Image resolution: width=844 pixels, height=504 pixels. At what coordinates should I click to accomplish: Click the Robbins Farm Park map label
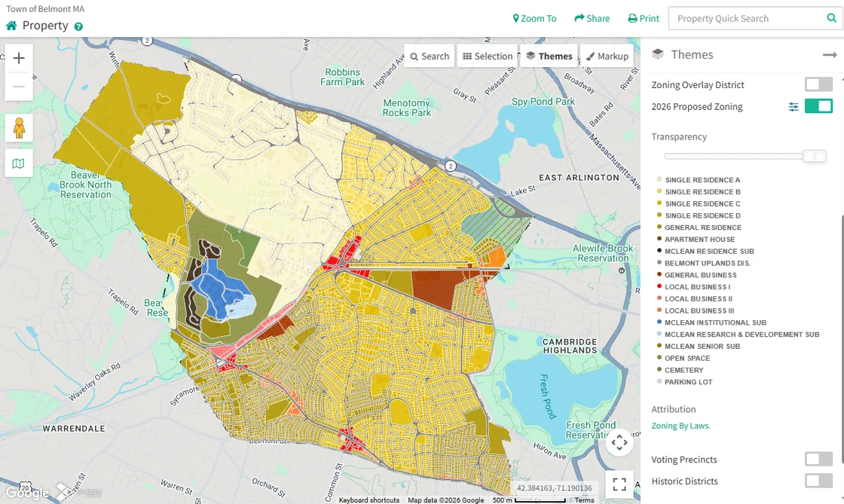[342, 77]
